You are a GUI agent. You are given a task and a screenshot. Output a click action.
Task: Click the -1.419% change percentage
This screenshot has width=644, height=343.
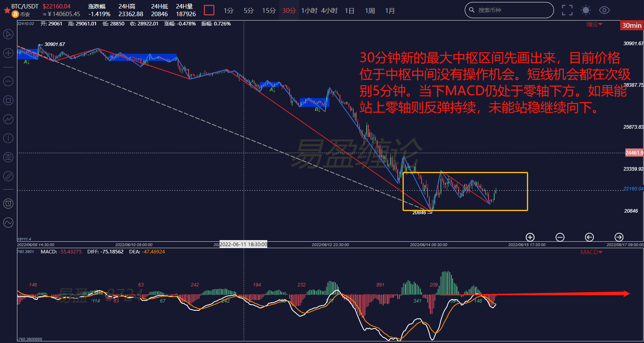[x=99, y=14]
